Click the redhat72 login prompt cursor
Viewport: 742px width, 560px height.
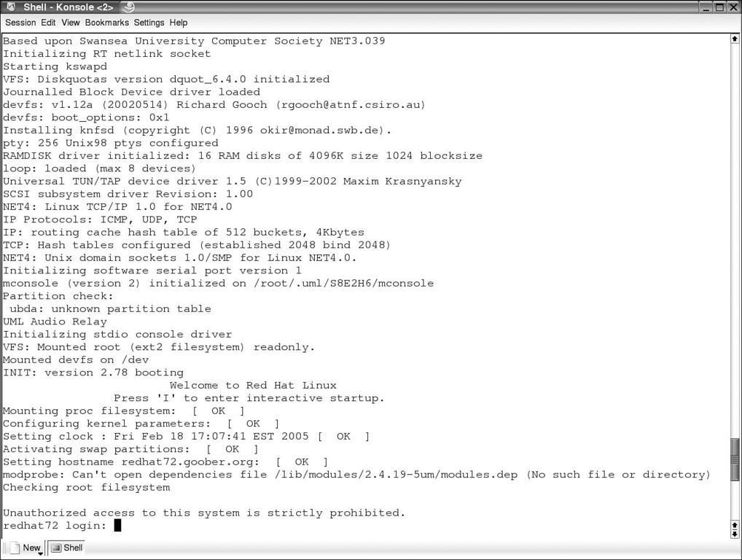[x=118, y=525]
